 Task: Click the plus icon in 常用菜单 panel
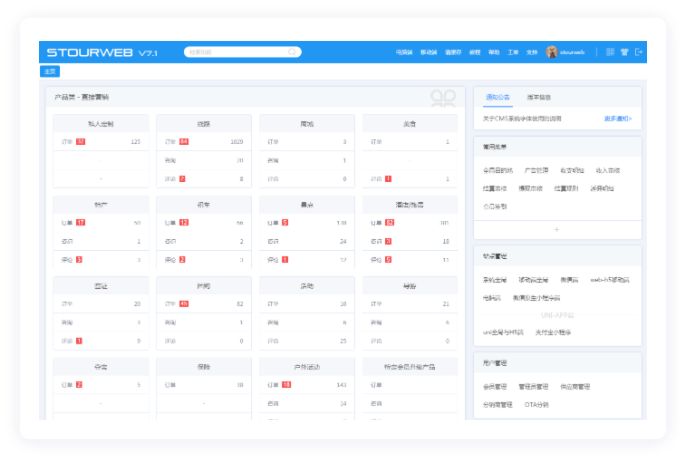pyautogui.click(x=557, y=229)
